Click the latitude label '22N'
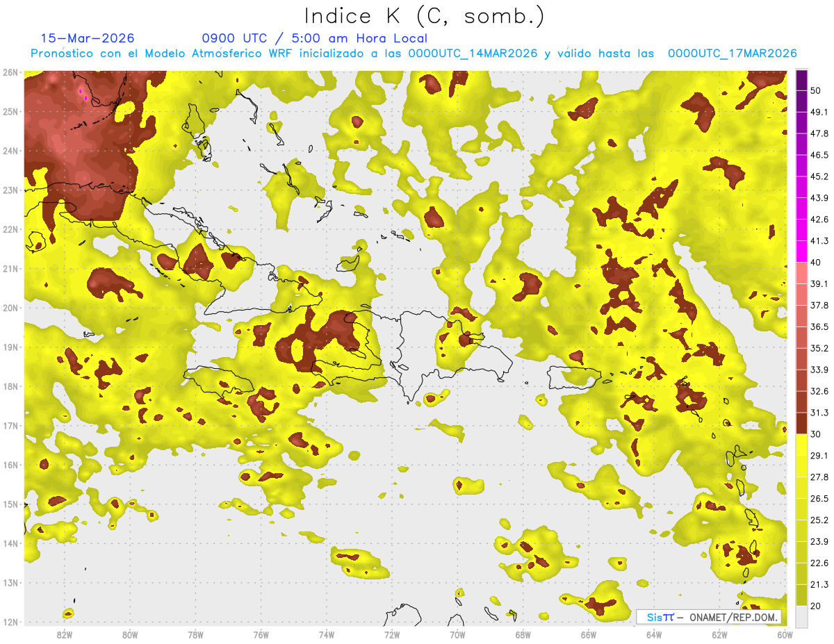 click(x=10, y=229)
